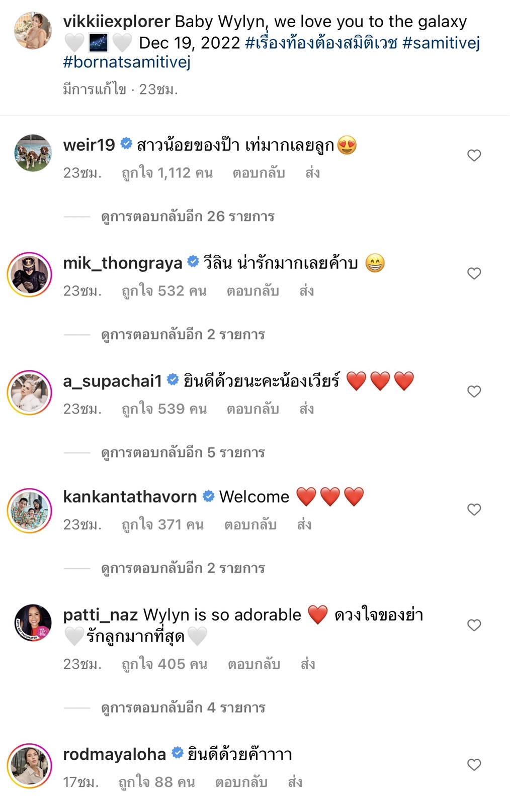Open weir19's avatar with the dogs
The width and height of the screenshot is (510, 812).
[x=33, y=153]
